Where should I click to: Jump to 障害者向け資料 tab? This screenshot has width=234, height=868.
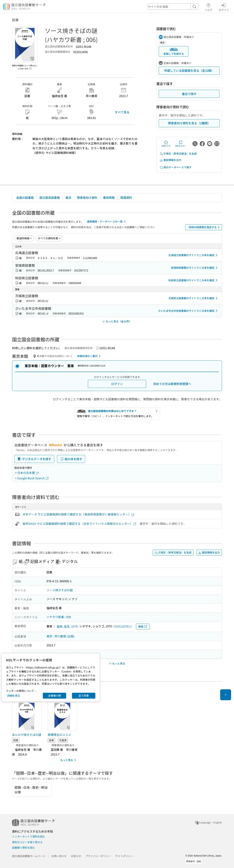(x=87, y=198)
